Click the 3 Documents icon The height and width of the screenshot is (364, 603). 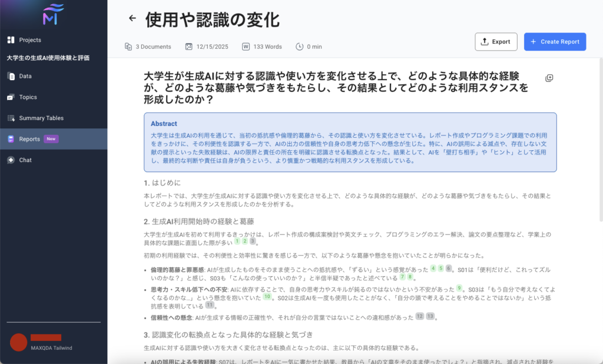click(x=128, y=47)
